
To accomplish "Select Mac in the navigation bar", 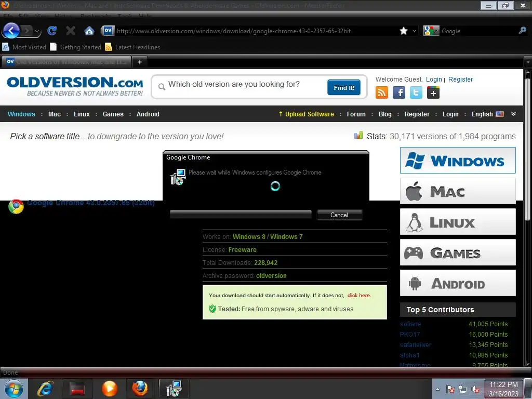I will pos(55,114).
